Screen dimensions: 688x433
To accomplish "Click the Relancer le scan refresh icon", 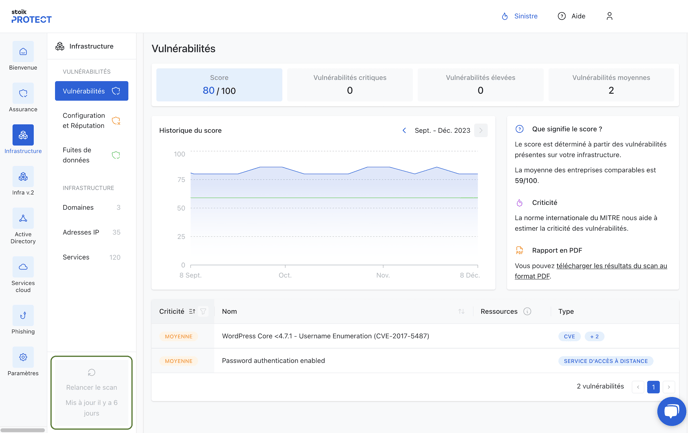I will (91, 372).
